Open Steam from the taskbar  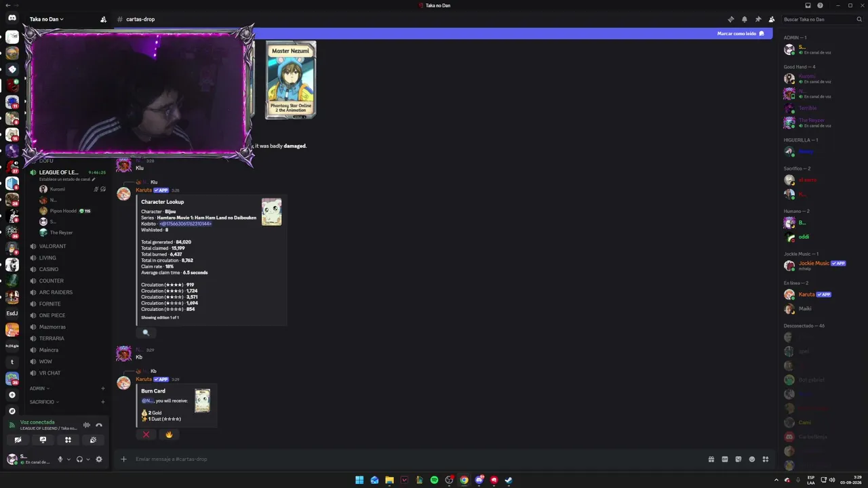click(509, 480)
